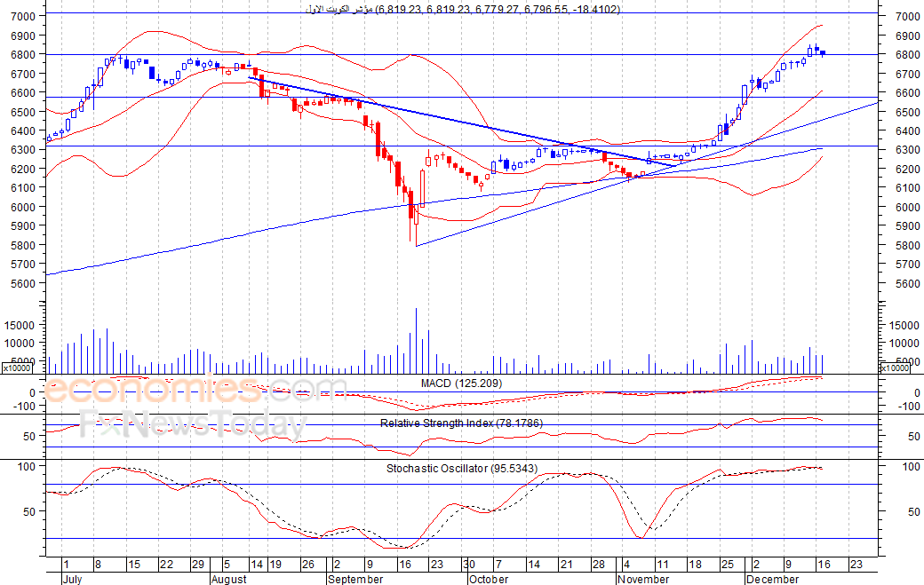Click the July month label on time axis
924x585 pixels.
coord(73,579)
